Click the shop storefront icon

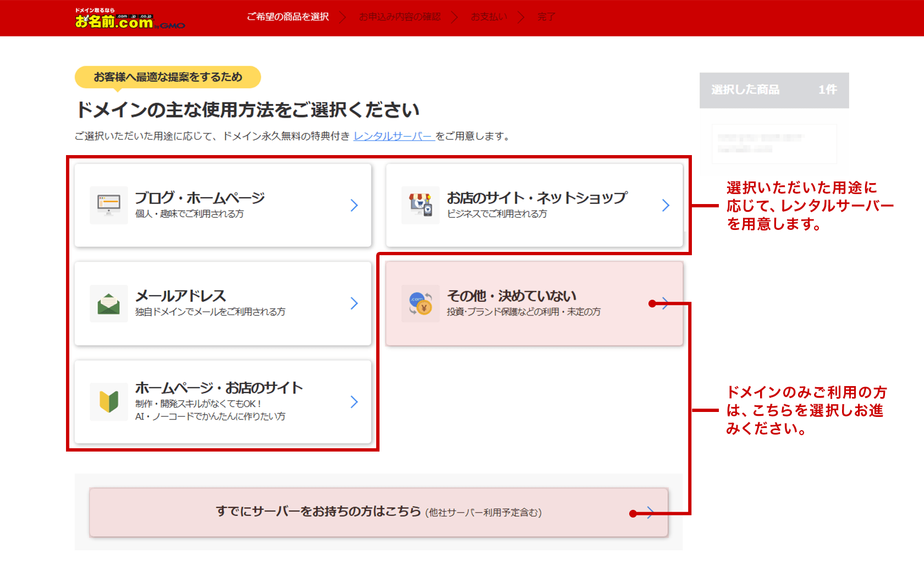(x=420, y=205)
